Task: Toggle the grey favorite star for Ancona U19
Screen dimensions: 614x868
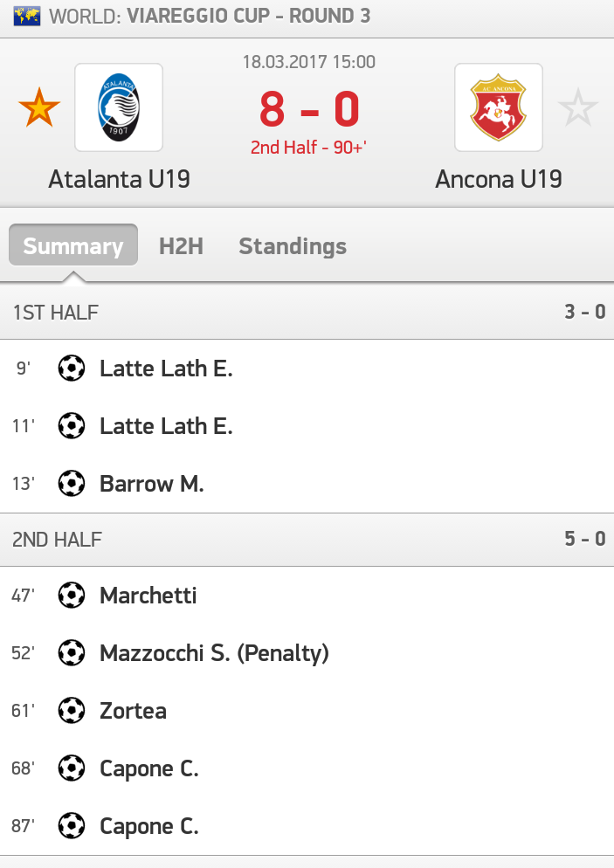Action: pyautogui.click(x=577, y=108)
